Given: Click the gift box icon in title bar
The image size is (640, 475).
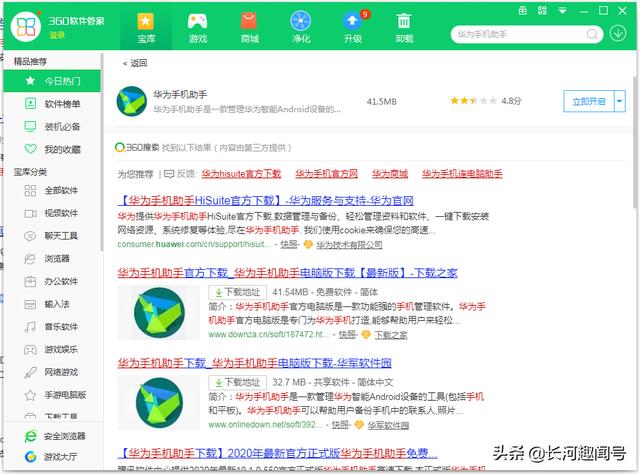Looking at the screenshot, I should (523, 11).
